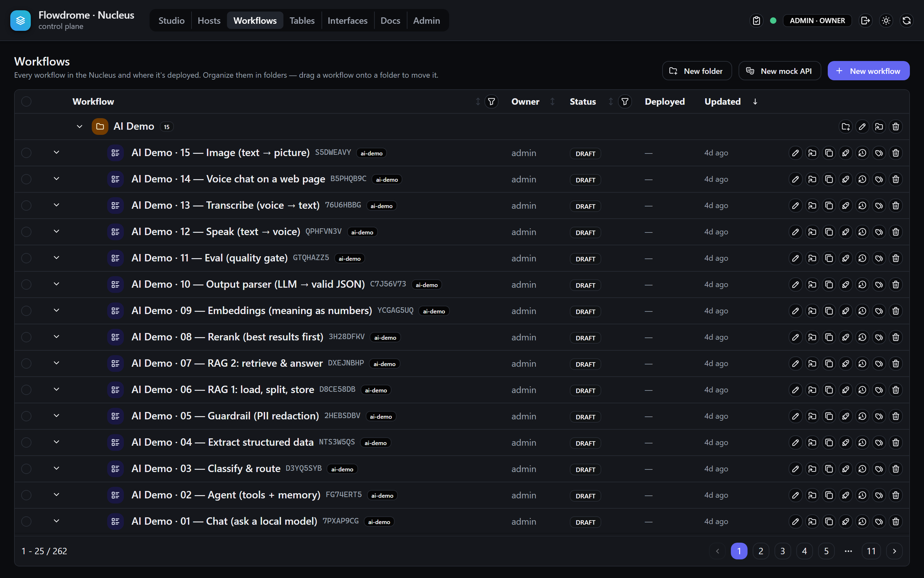Deploy AI Demo 06 RAG 1 with rocket
Viewport: 924px width, 578px height.
tap(845, 390)
